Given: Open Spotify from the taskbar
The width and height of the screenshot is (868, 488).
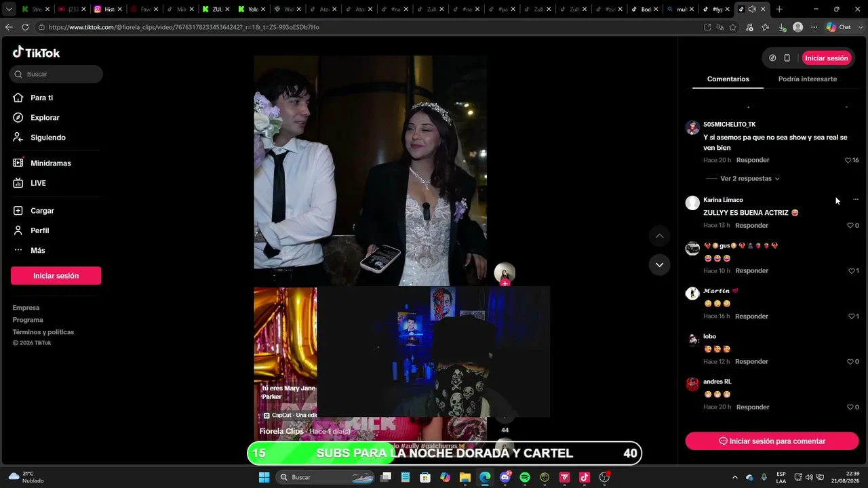Looking at the screenshot, I should pos(525,477).
